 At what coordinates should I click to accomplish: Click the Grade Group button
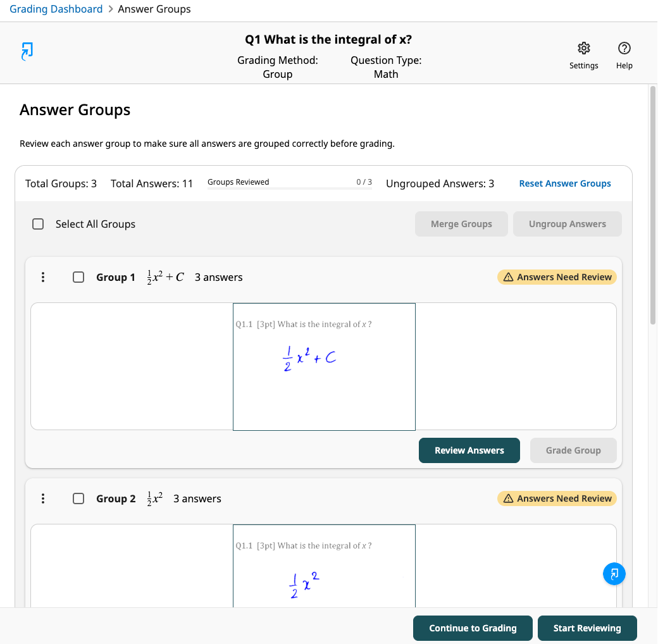coord(573,450)
